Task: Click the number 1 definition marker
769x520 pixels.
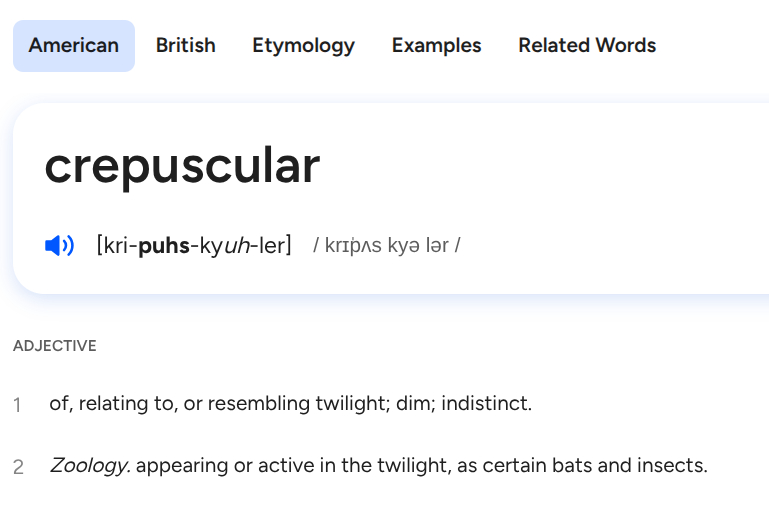Action: 17,405
